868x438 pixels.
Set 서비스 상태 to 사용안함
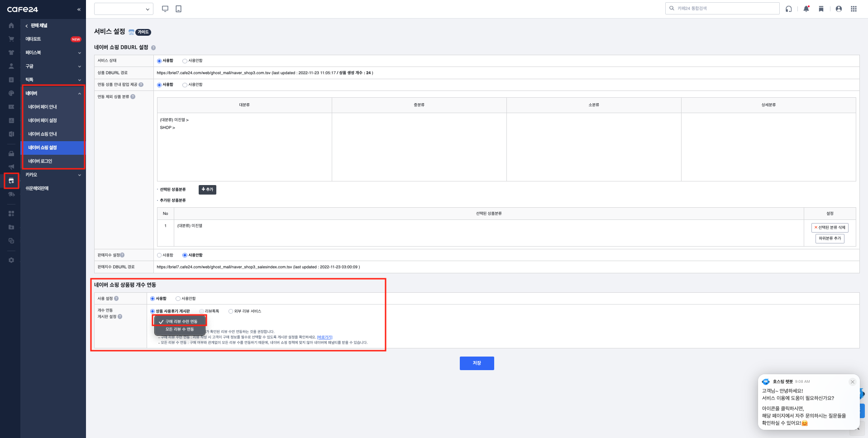[185, 61]
